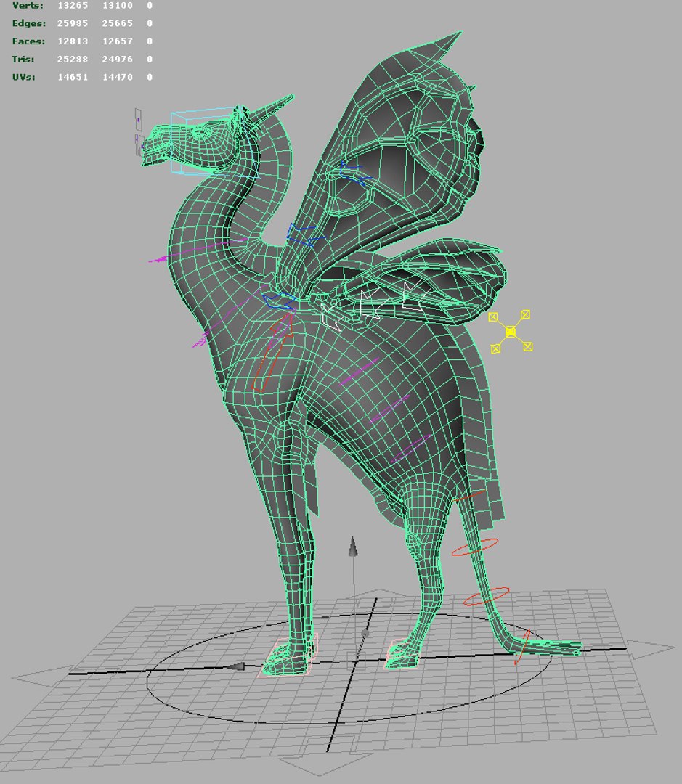
Task: Click the edge count value 25665
Action: [118, 23]
